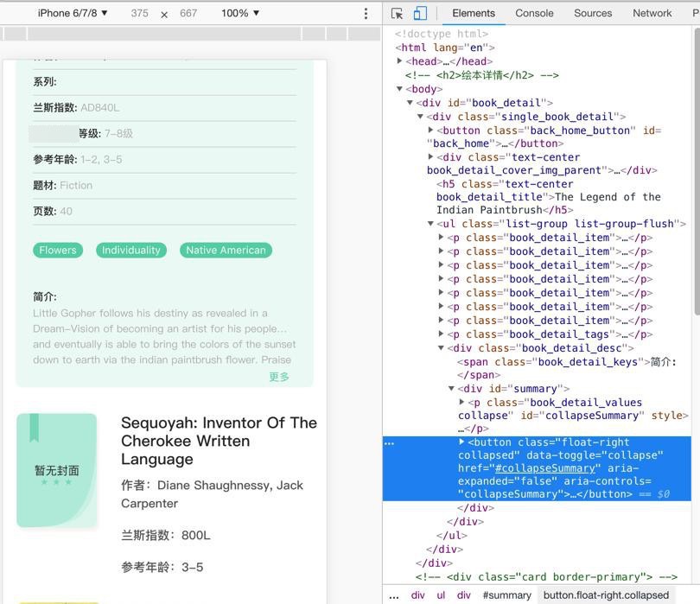Expand the book_detail_cover_img_parent div node
The width and height of the screenshot is (700, 604).
pyautogui.click(x=430, y=156)
